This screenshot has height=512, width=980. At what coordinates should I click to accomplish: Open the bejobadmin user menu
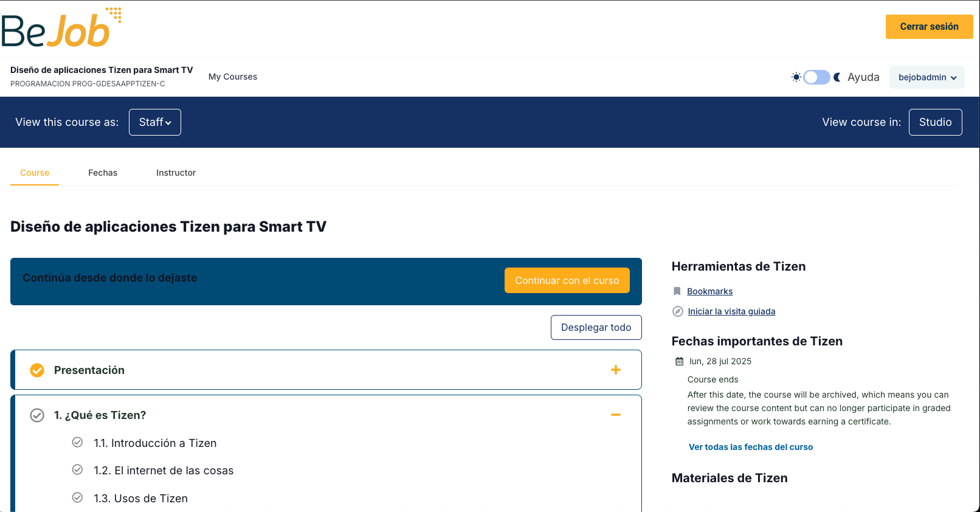[927, 77]
